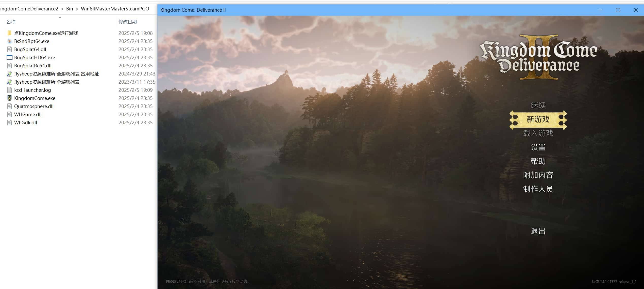The image size is (644, 289).
Task: Sort files by 修改日期 column header
Action: [128, 22]
